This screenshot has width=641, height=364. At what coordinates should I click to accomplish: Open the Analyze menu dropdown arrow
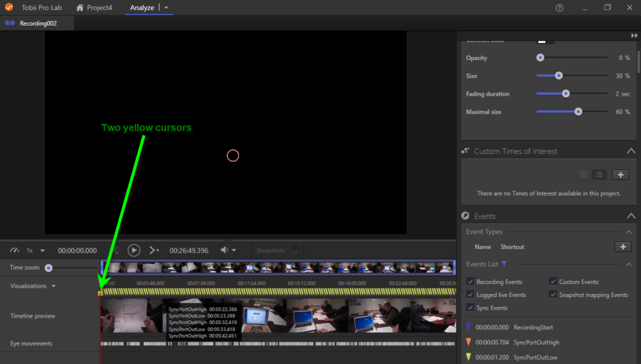[x=165, y=7]
